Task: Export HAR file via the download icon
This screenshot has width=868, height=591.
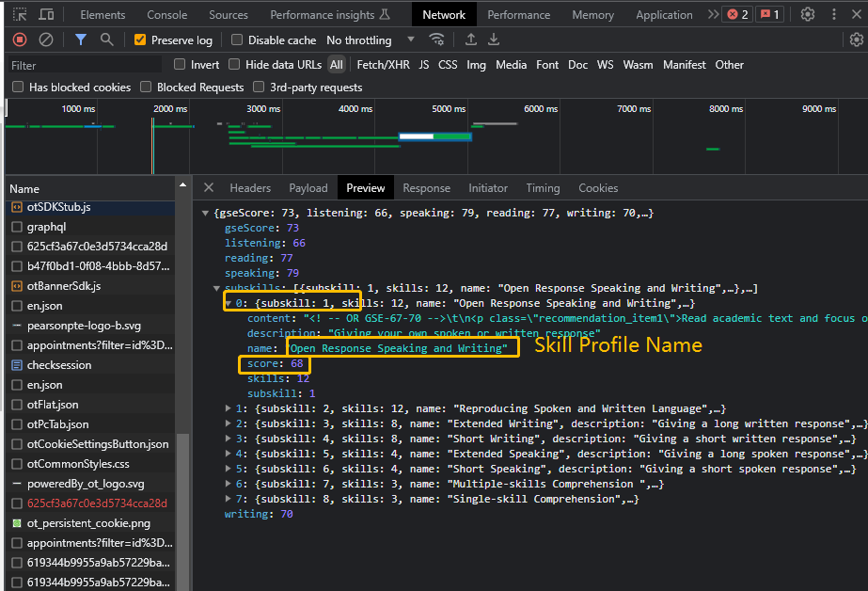Action: 493,40
